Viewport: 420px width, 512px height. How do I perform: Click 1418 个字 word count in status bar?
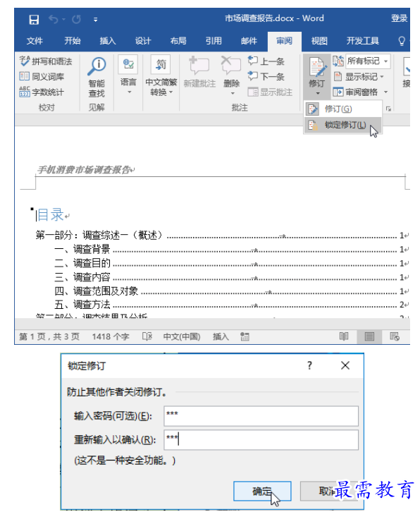point(111,336)
